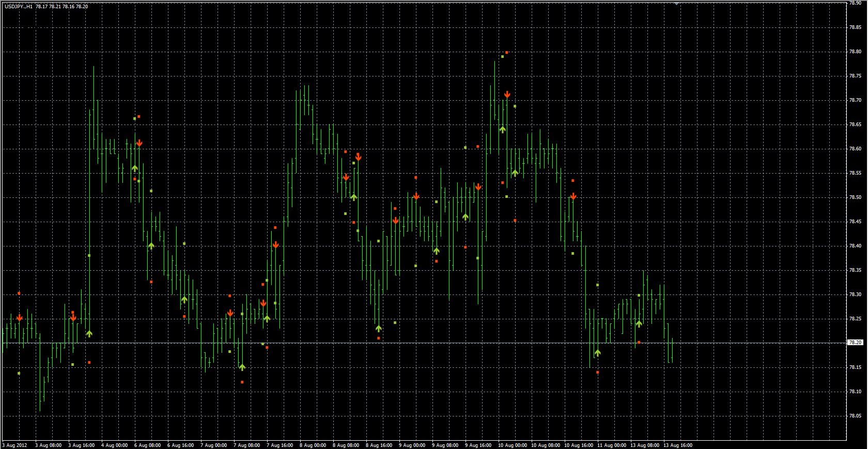
Task: Click the 10 Aug 00:00 time label
Action: coord(512,445)
